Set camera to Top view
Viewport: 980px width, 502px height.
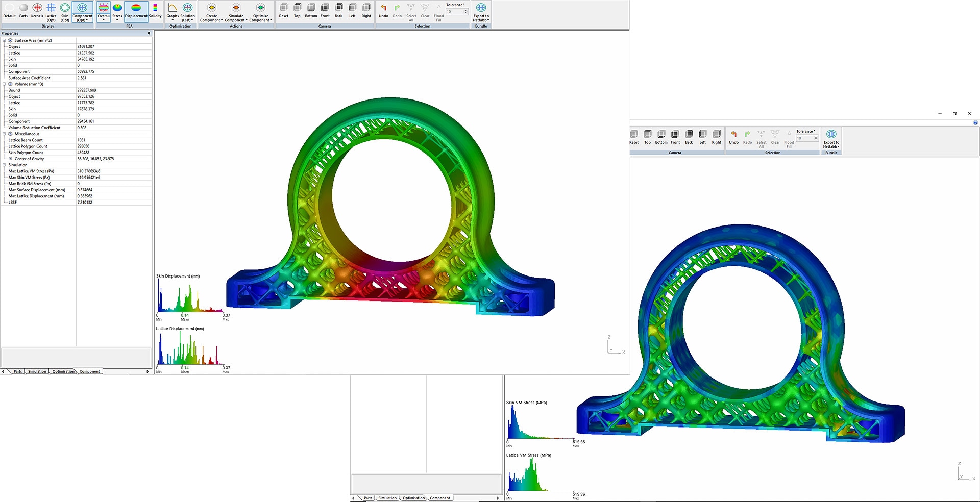click(297, 11)
